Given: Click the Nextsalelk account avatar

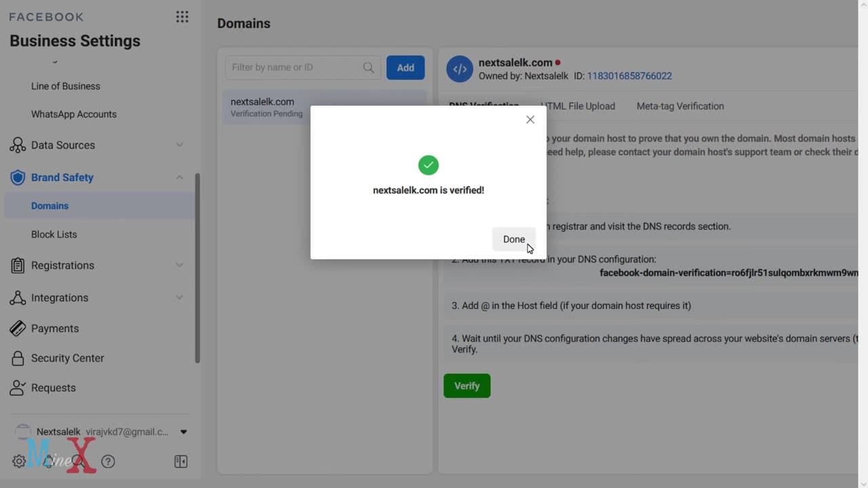Looking at the screenshot, I should pyautogui.click(x=23, y=432).
